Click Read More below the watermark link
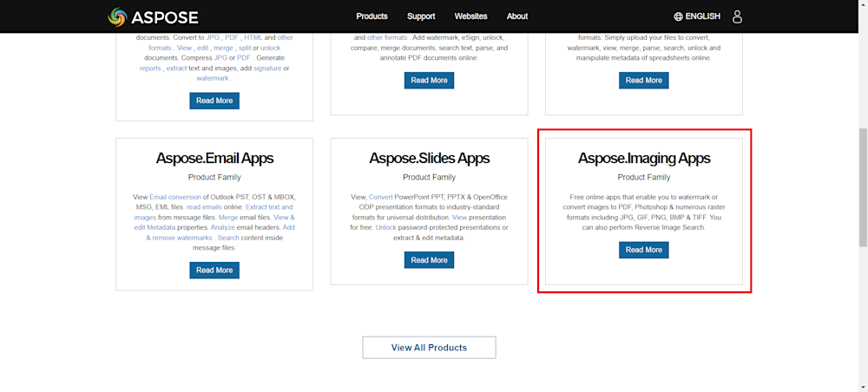Viewport: 868px width, 392px height. [x=214, y=101]
